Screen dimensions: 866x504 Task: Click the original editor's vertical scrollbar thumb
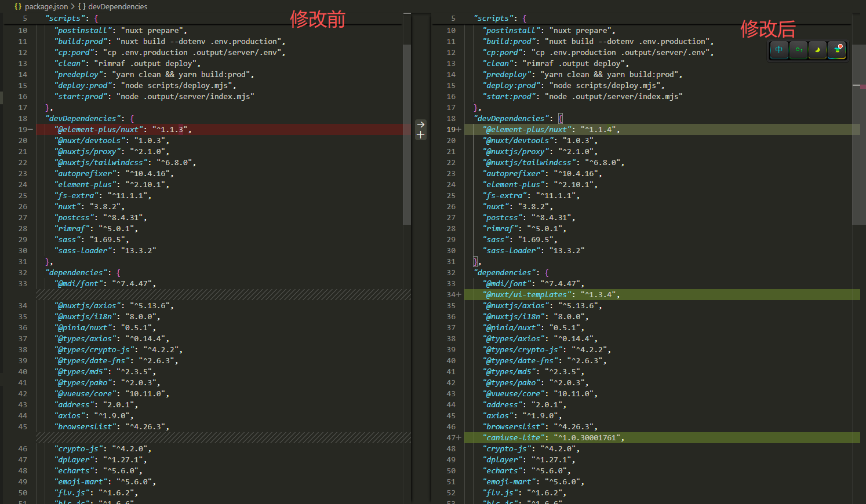[407, 134]
